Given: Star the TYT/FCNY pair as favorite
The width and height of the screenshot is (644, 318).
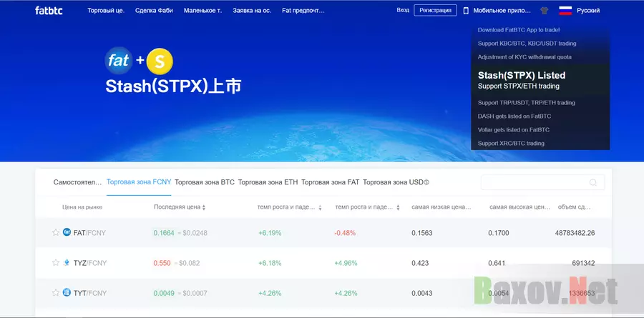Looking at the screenshot, I should tap(56, 293).
